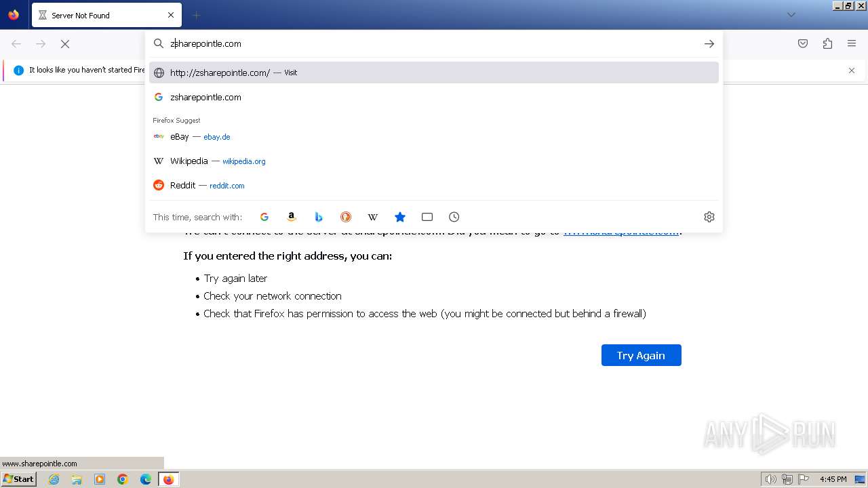This screenshot has height=488, width=868.
Task: Click 'If you entered the right address' heading
Action: tap(288, 256)
